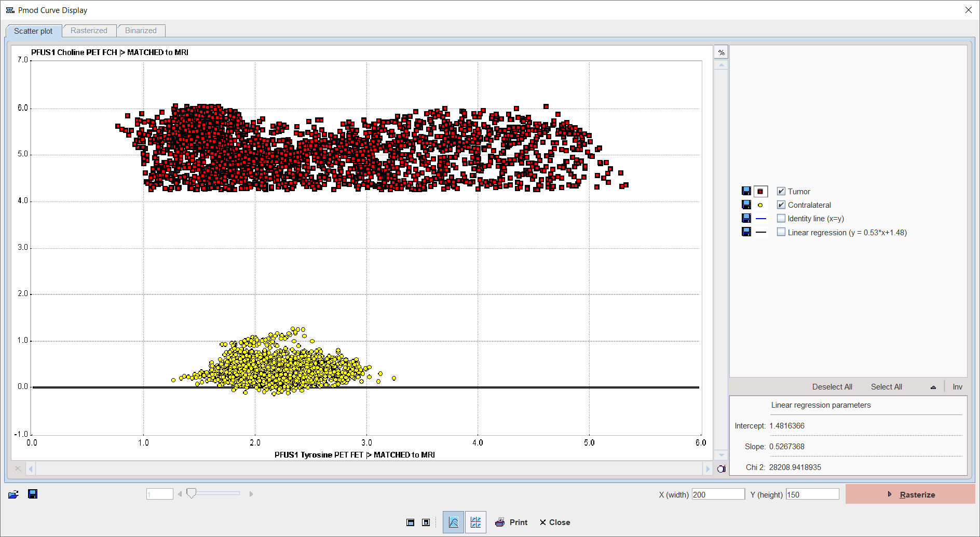
Task: Save the Identity line curve with its disk icon
Action: pos(746,218)
